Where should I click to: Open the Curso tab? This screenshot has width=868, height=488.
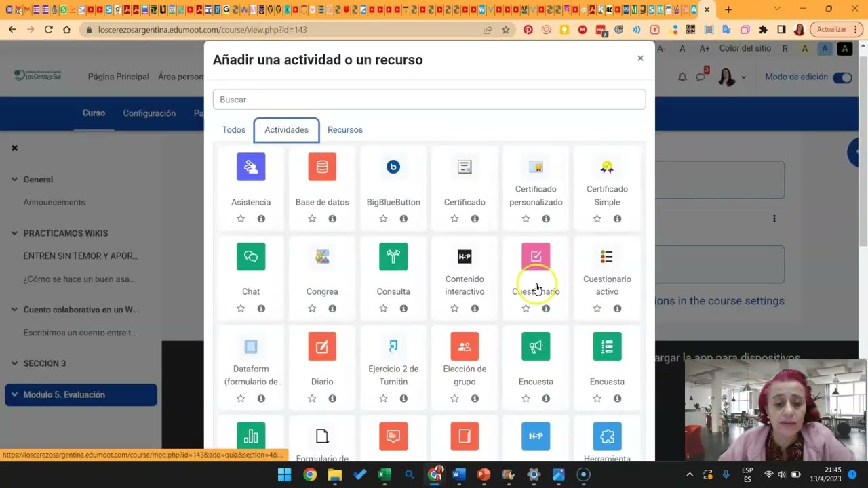click(94, 113)
